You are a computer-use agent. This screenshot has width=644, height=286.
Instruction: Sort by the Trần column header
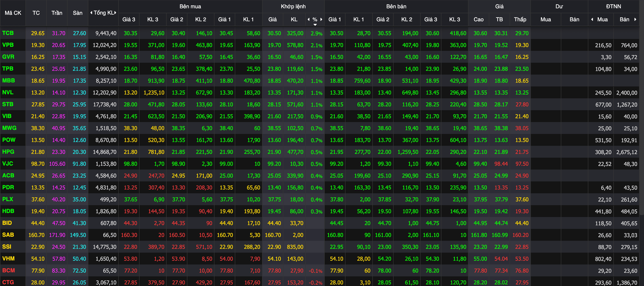pos(57,13)
